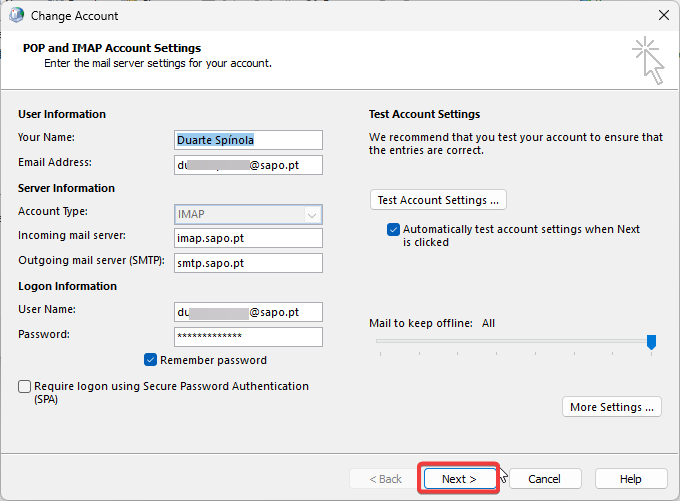The height and width of the screenshot is (501, 680).
Task: Open the Account Type IMAP dropdown
Action: [248, 213]
